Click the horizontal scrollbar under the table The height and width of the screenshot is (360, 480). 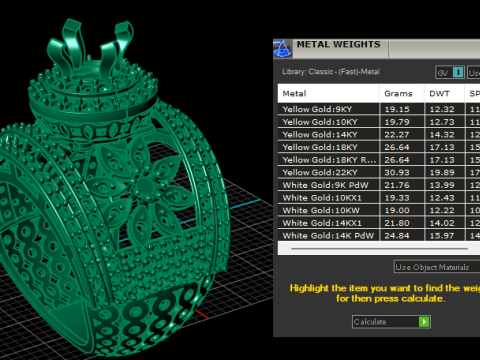[379, 248]
